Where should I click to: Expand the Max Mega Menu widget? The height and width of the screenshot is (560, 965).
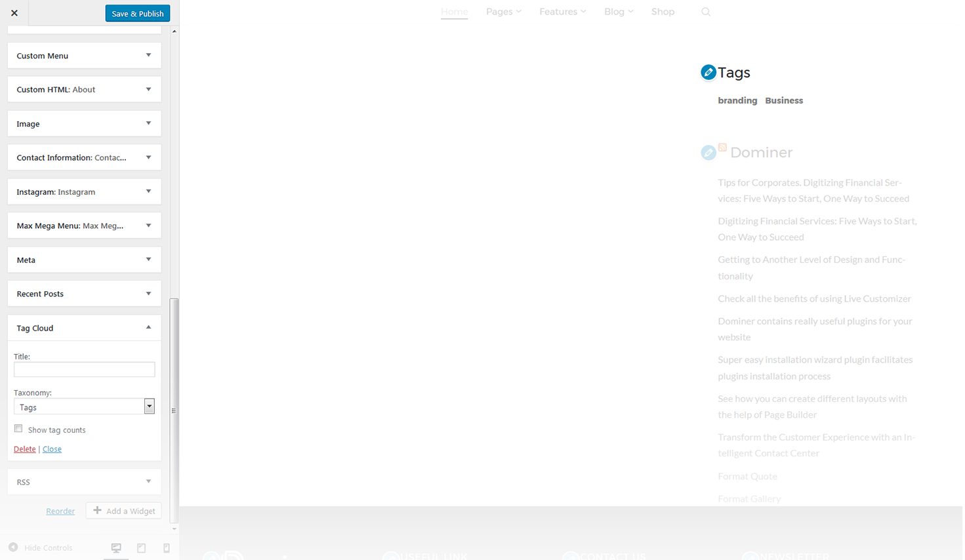84,226
